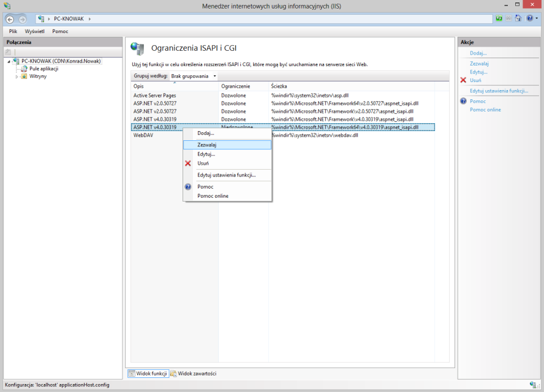Viewport: 544px width, 392px height.
Task: Choose Pomoc online in the context menu
Action: (x=227, y=196)
